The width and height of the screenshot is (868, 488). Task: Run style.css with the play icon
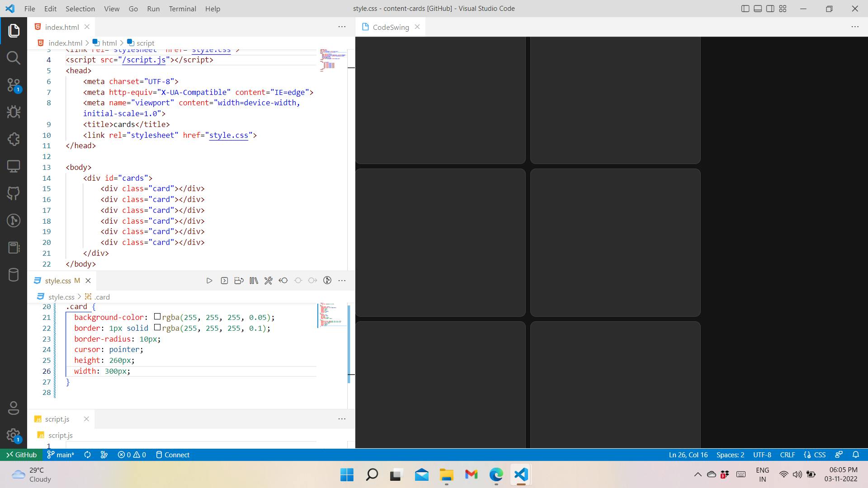point(209,281)
